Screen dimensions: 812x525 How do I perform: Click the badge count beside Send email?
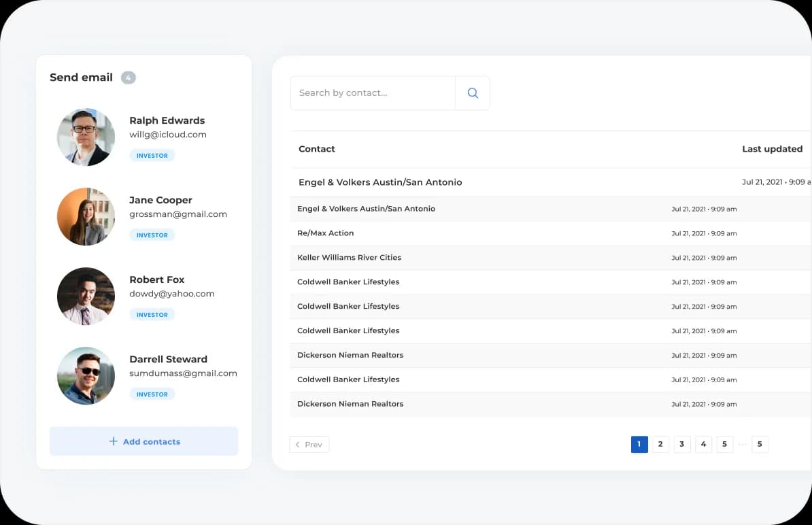click(x=128, y=78)
